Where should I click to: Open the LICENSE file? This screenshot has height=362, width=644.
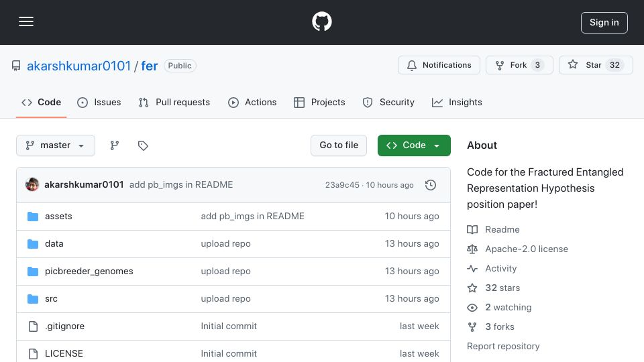[64, 354]
